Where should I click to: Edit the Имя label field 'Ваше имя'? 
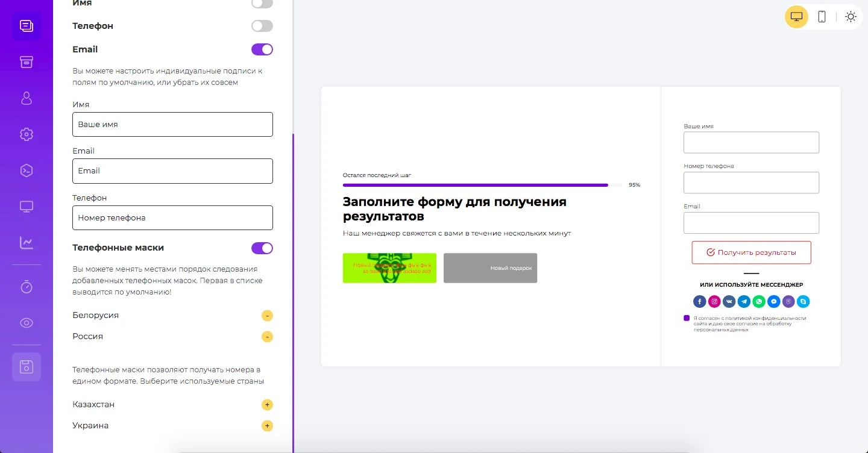172,124
